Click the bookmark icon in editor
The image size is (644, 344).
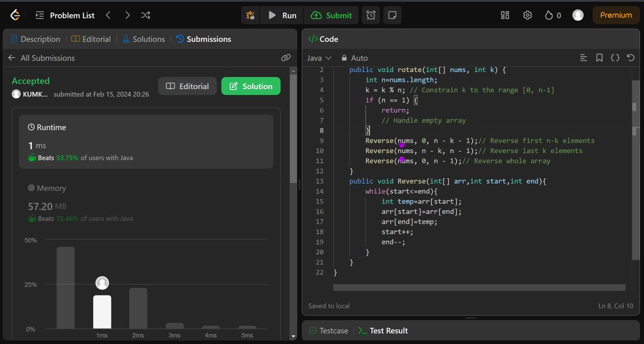click(x=599, y=58)
